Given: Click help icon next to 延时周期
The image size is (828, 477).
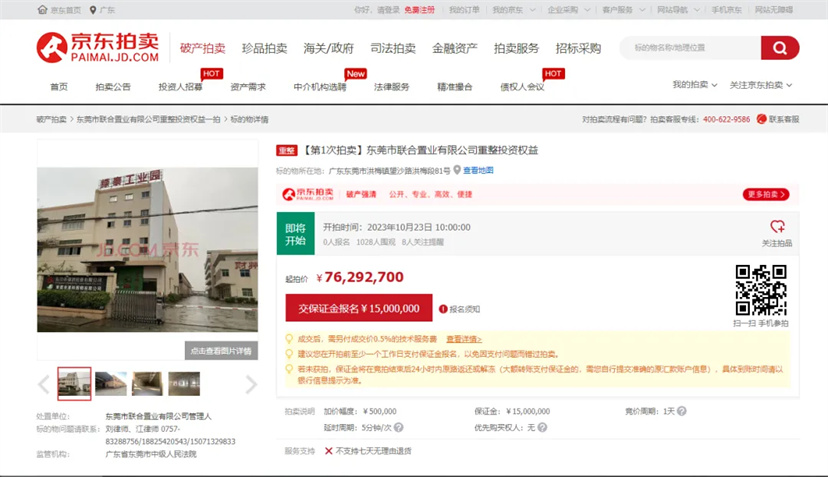Looking at the screenshot, I should [x=399, y=427].
